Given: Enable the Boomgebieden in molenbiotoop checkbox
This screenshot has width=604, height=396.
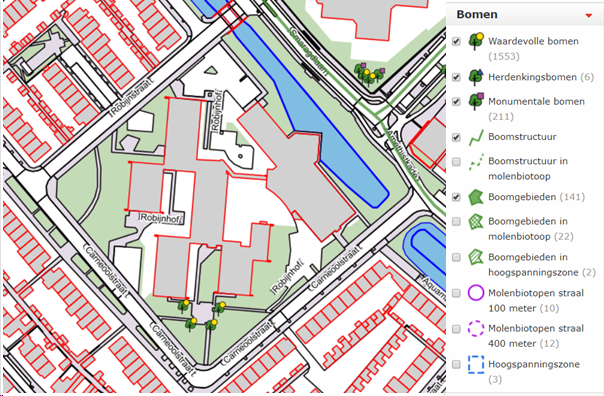Looking at the screenshot, I should pos(456,221).
